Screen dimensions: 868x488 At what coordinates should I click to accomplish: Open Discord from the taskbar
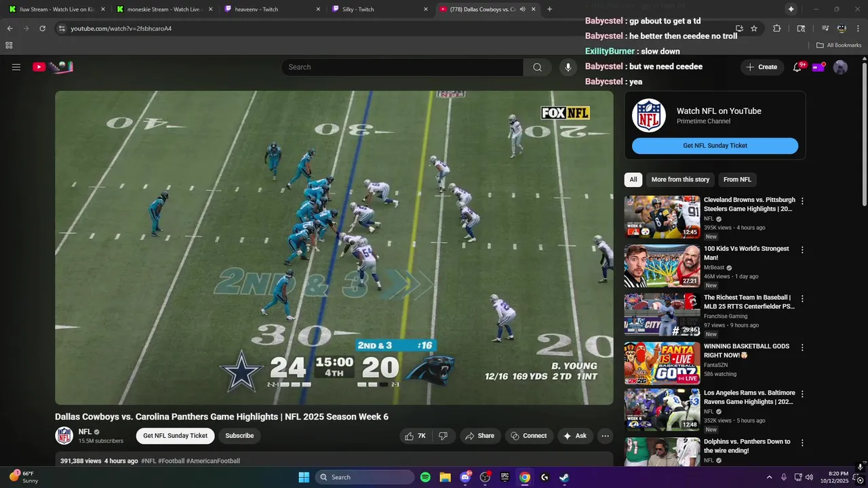pos(465,477)
